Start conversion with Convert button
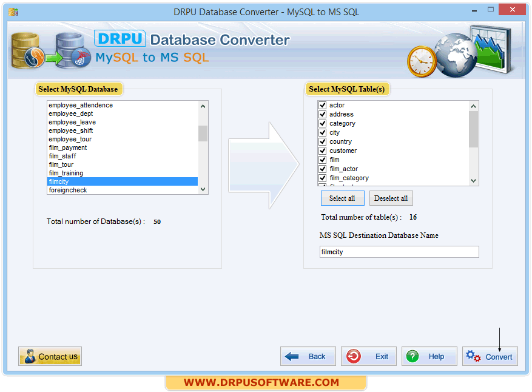Viewport: 532px width, 392px height. pos(490,356)
